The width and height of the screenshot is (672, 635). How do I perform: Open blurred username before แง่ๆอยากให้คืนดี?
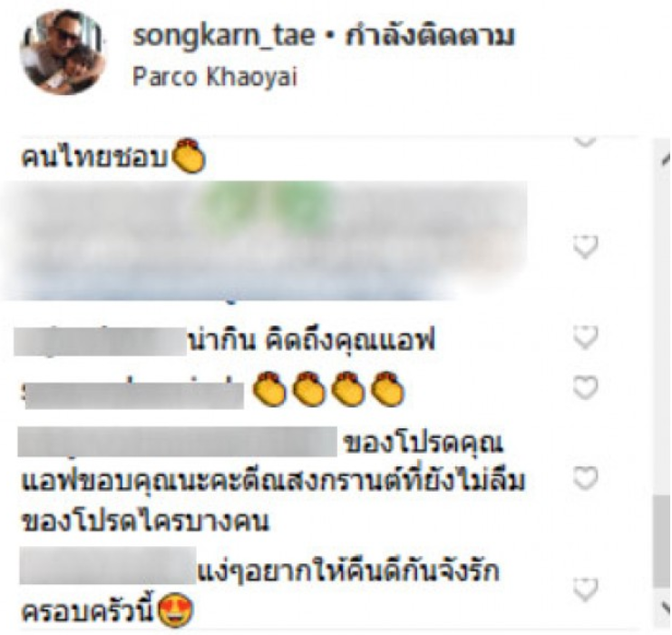coord(108,565)
